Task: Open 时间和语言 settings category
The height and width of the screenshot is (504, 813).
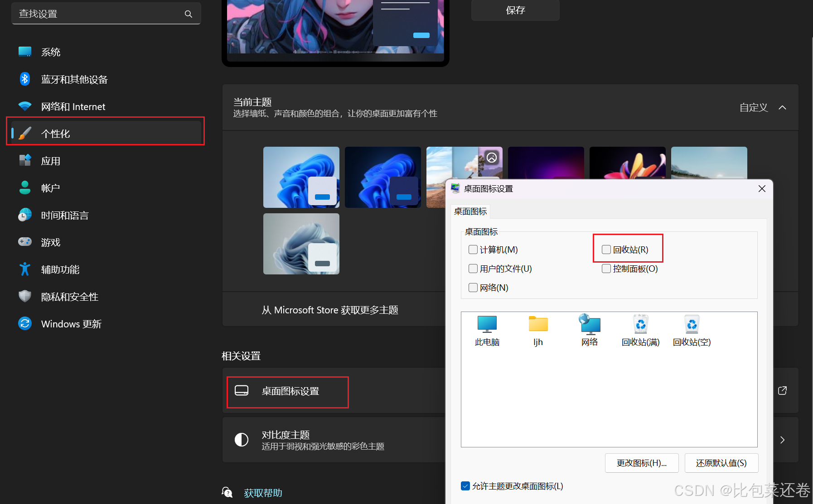Action: [106, 215]
